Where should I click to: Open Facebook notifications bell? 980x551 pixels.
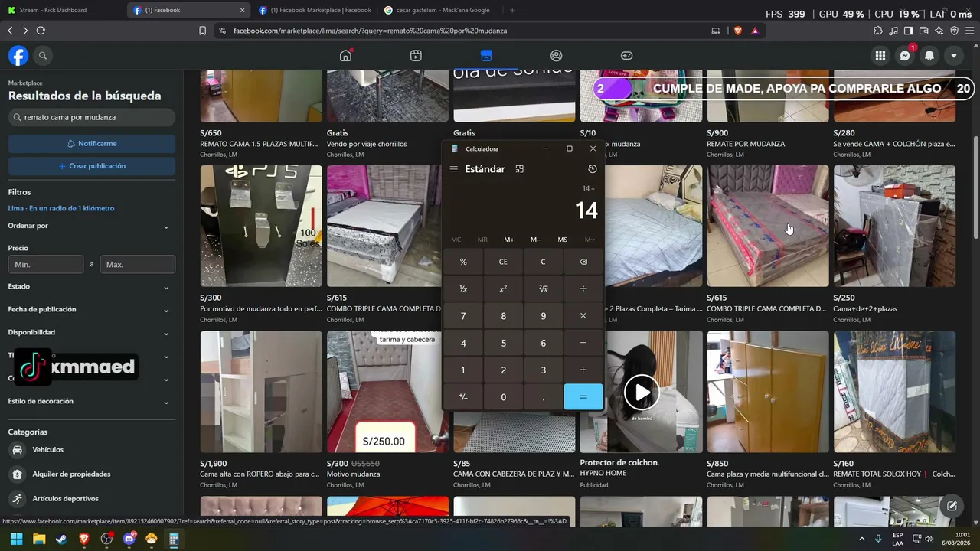(929, 56)
